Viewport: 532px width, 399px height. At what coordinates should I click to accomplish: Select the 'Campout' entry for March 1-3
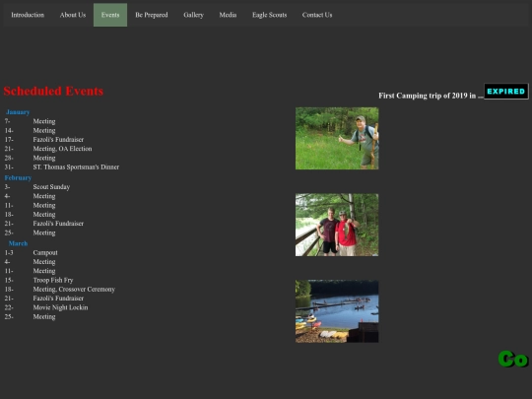pyautogui.click(x=45, y=253)
